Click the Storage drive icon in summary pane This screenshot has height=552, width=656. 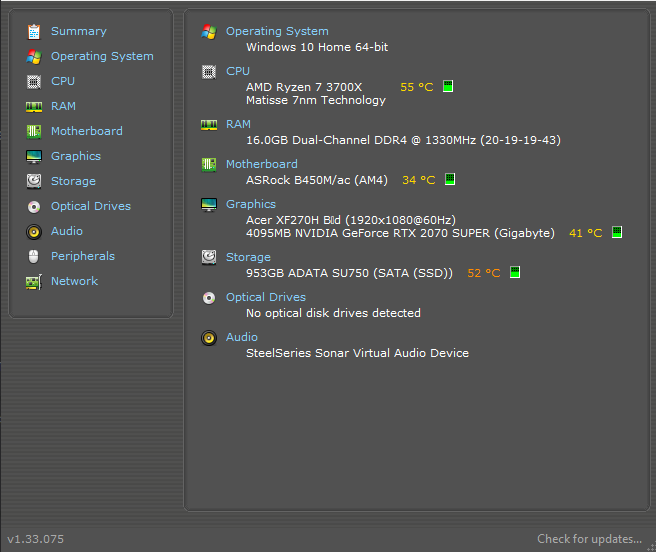pyautogui.click(x=209, y=257)
